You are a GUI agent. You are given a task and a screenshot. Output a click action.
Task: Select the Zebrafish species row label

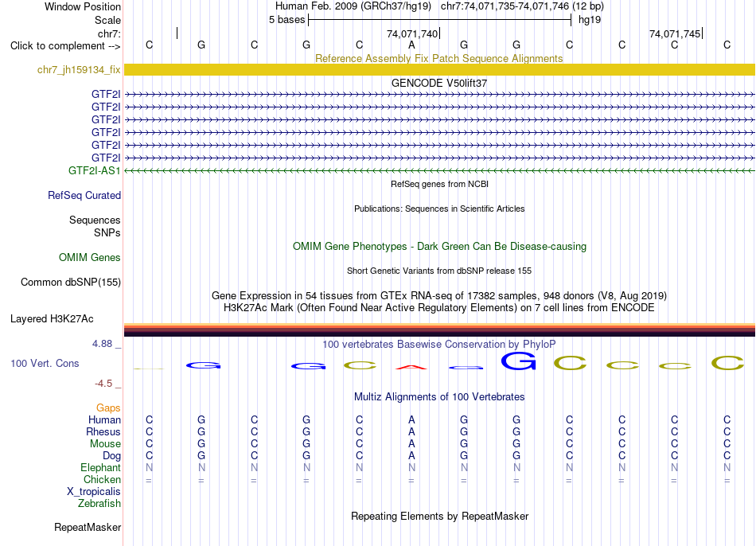tap(99, 503)
